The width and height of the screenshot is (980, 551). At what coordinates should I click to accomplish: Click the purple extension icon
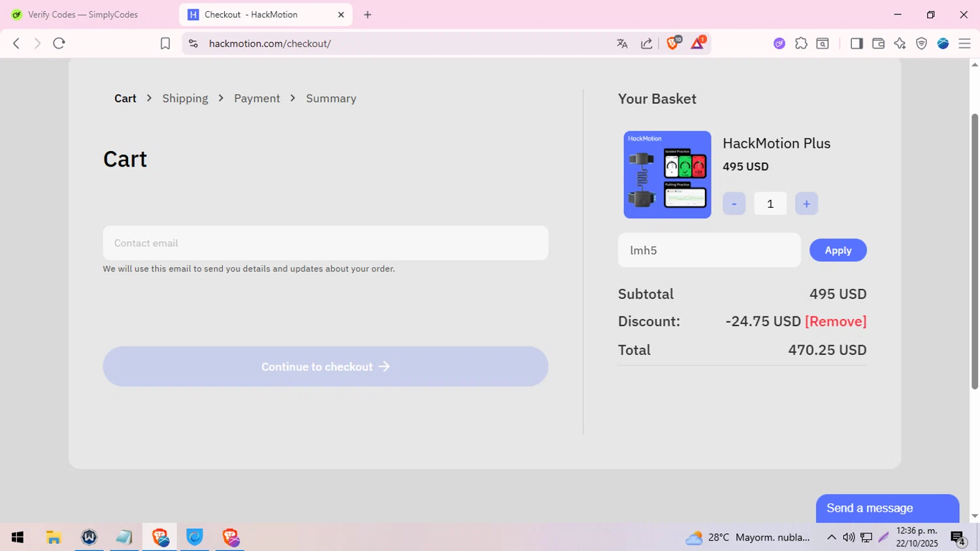[779, 43]
